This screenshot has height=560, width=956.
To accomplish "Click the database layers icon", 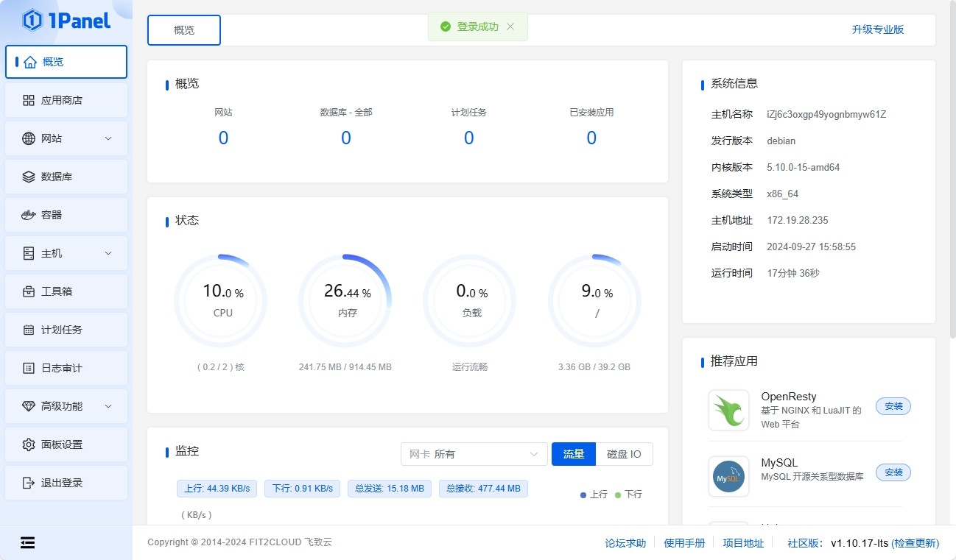I will click(29, 177).
